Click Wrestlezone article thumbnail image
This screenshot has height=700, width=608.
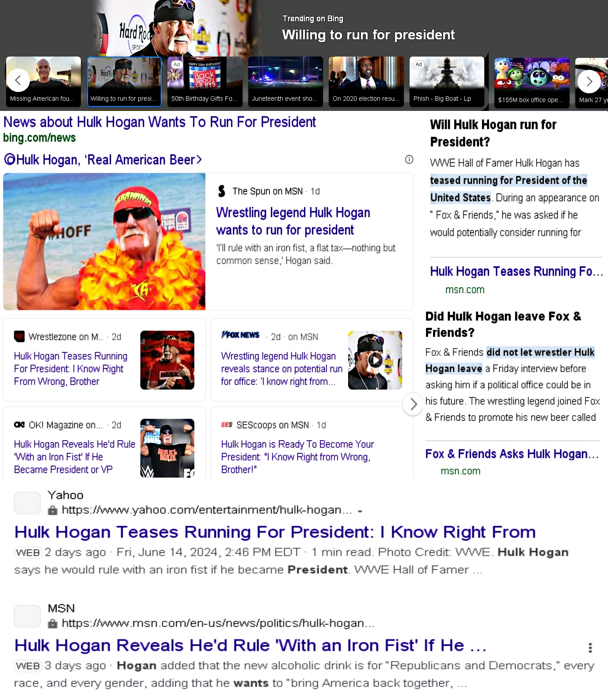click(167, 360)
